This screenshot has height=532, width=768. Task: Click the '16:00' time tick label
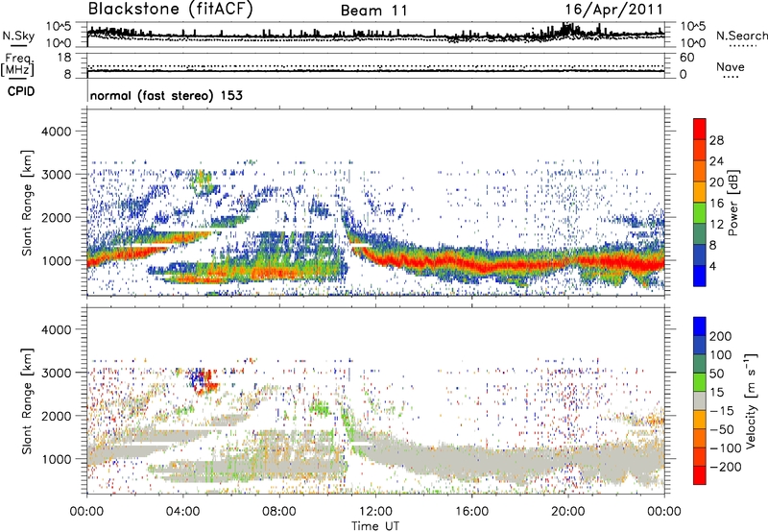click(471, 512)
